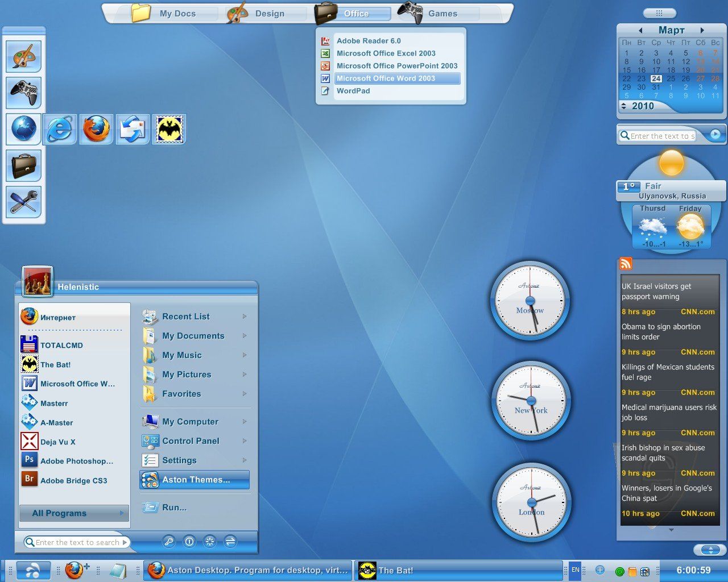Click The Bat! icon in the flyout
This screenshot has width=728, height=582.
tap(169, 130)
